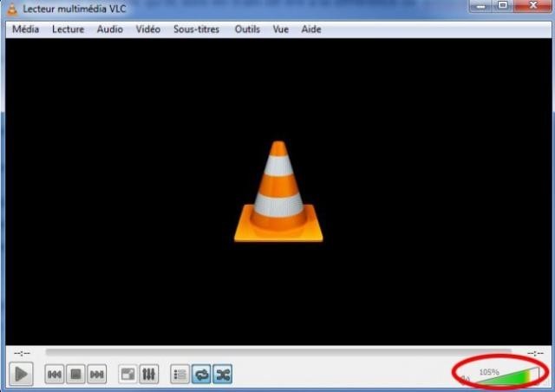This screenshot has height=392, width=555.
Task: Open the Vue menu
Action: [x=280, y=29]
